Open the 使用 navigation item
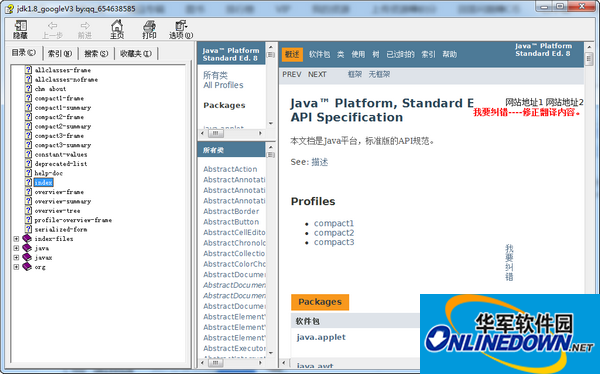This screenshot has width=600, height=374. [x=358, y=54]
